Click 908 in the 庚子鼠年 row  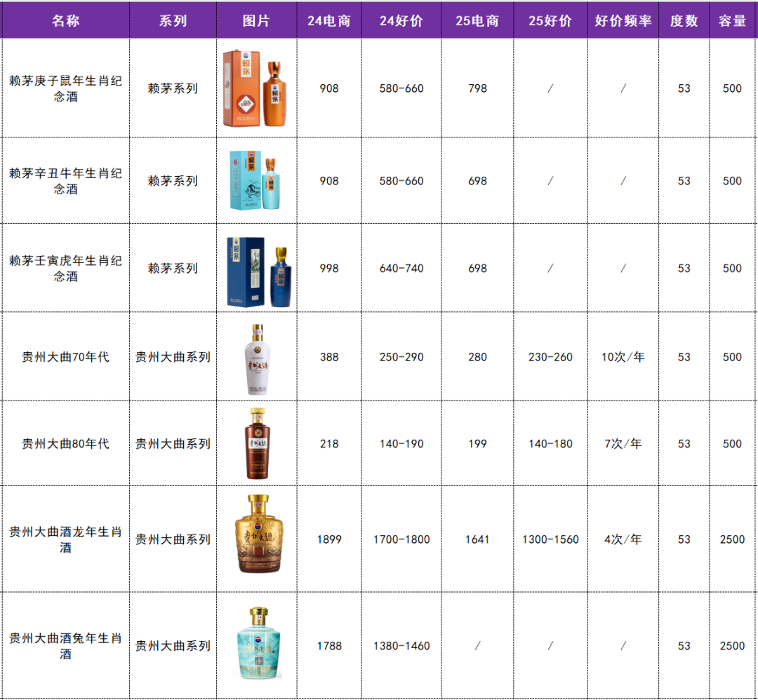point(328,88)
